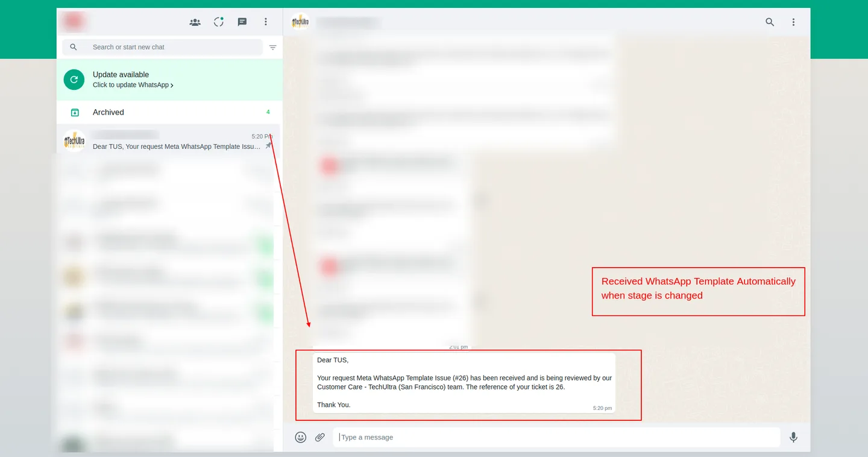This screenshot has width=868, height=457.
Task: Click the Dear TUS message bubble
Action: 464,382
